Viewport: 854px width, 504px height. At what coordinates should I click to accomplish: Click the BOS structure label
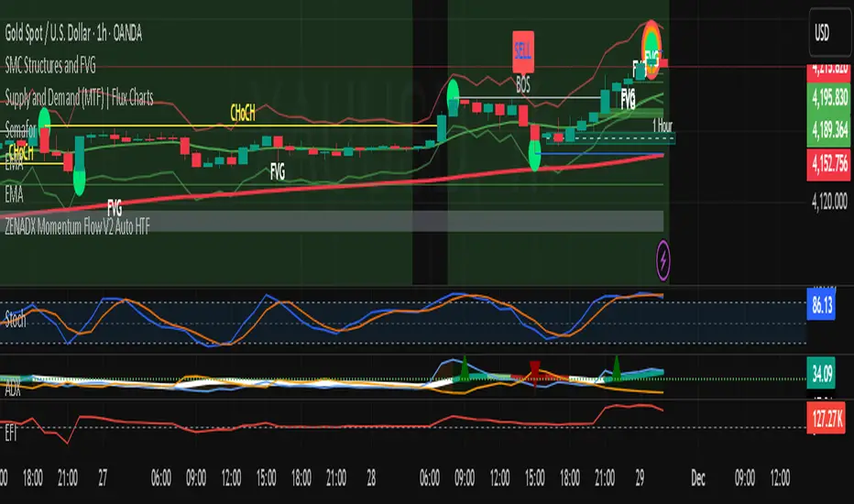pyautogui.click(x=523, y=84)
